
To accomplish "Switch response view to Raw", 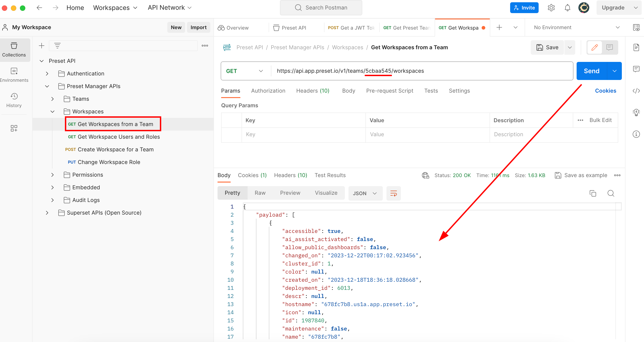I will (260, 193).
